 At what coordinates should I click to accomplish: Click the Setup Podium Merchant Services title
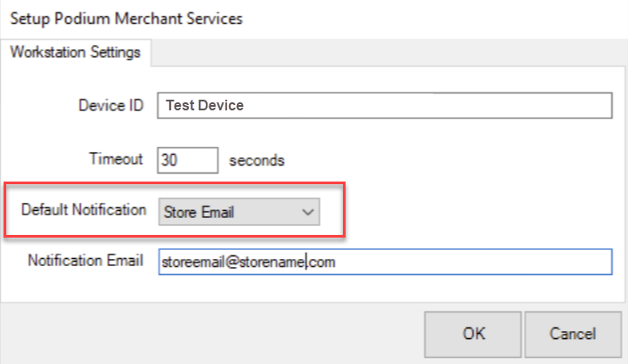tap(126, 17)
